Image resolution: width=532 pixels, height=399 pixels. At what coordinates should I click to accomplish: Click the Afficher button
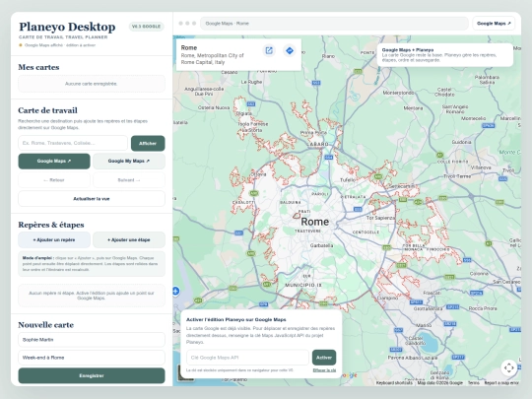pos(148,143)
